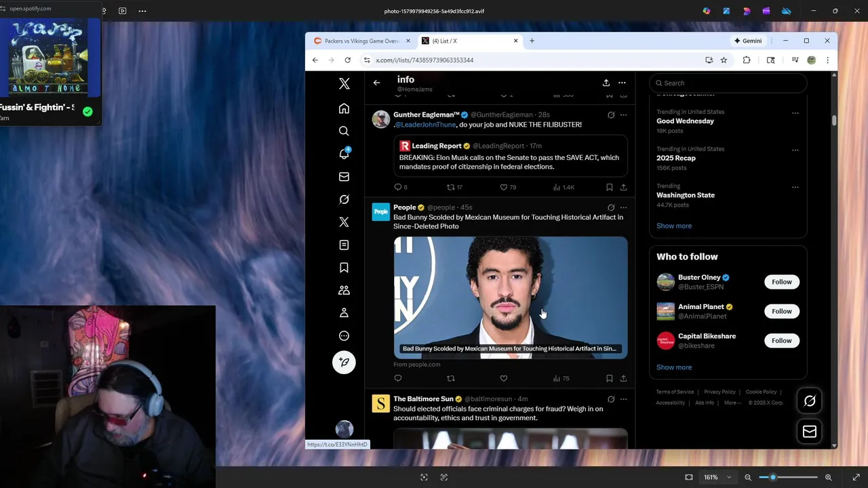
Task: Open floating Grok button at bottom right
Action: click(810, 401)
